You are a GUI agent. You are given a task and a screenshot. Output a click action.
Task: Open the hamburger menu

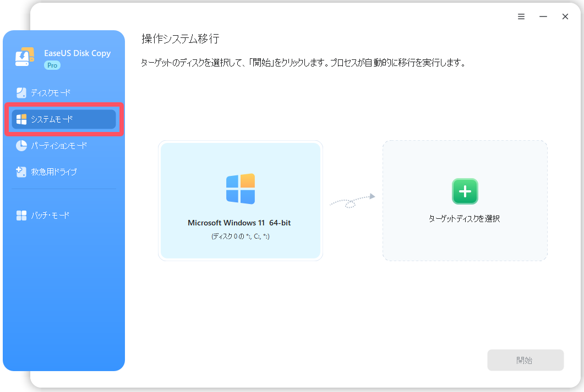(521, 16)
